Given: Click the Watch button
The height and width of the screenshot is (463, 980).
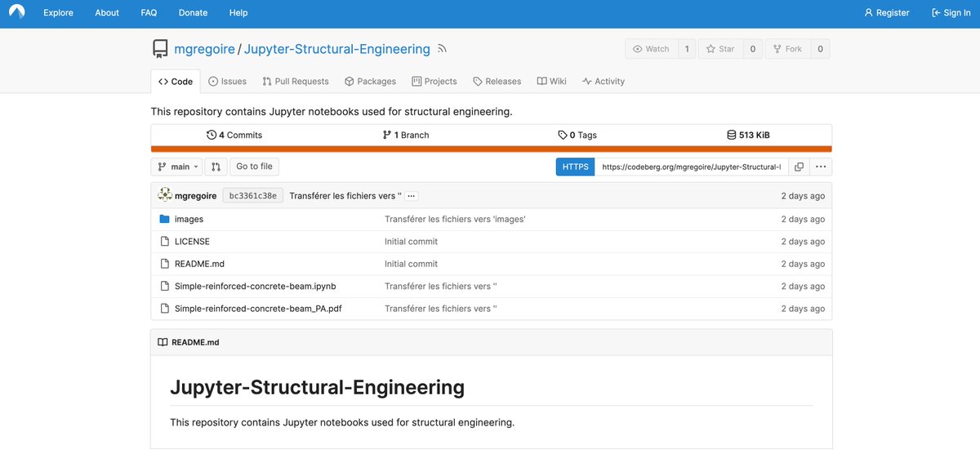Looking at the screenshot, I should pyautogui.click(x=651, y=49).
